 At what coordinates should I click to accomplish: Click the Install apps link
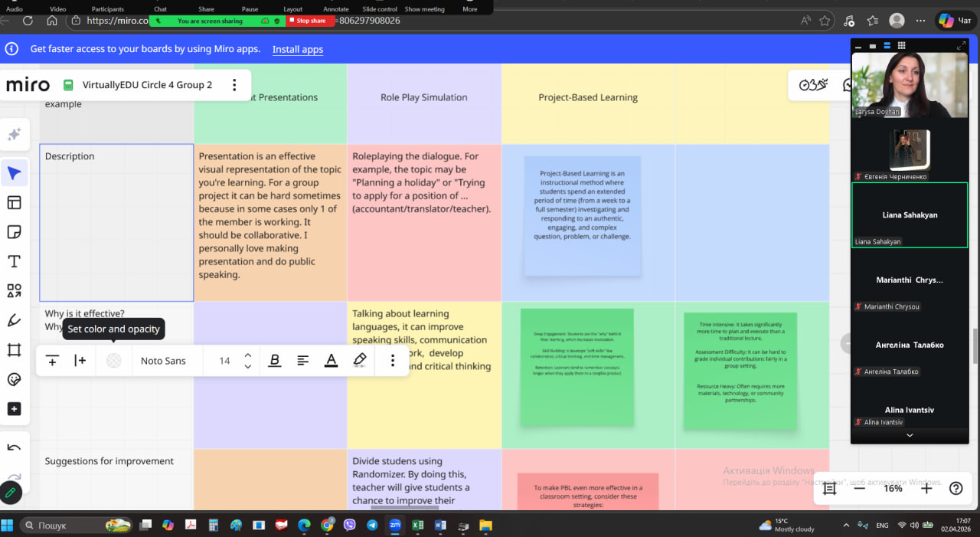pos(298,49)
